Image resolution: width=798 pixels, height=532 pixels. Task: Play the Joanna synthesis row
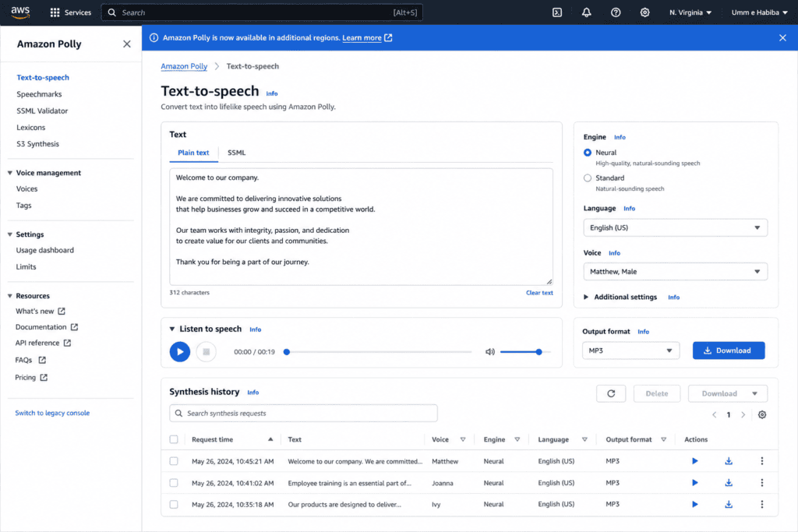tap(694, 483)
